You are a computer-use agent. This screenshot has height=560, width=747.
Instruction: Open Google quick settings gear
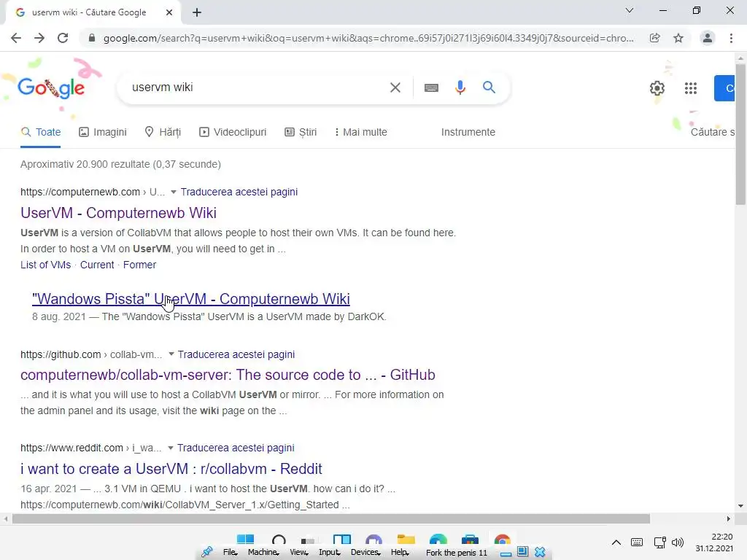pyautogui.click(x=657, y=88)
